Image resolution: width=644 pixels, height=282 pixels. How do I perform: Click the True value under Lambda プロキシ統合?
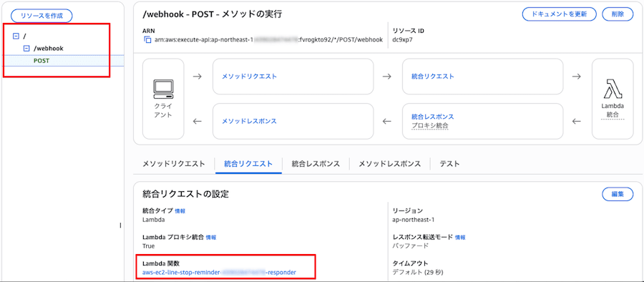pyautogui.click(x=148, y=245)
